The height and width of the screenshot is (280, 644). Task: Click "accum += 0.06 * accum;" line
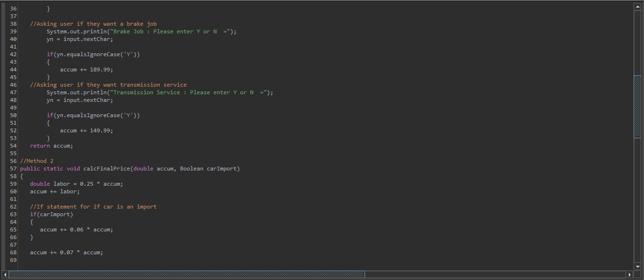click(x=77, y=230)
